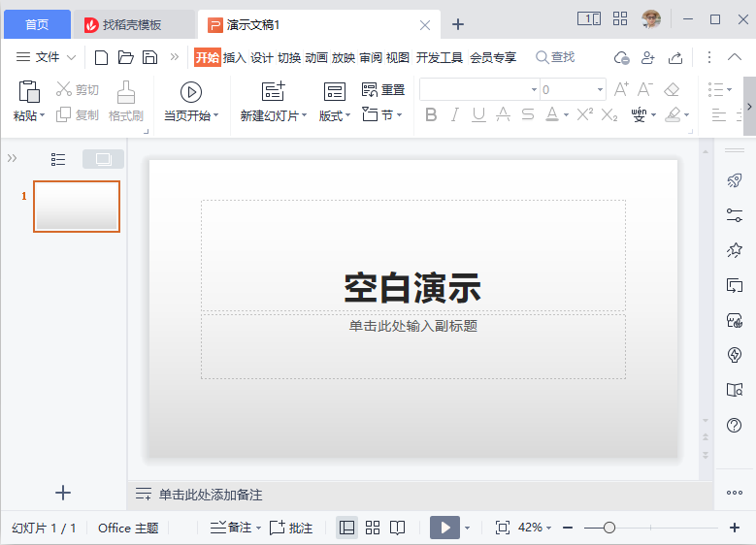
Task: Toggle Italic formatting
Action: pos(454,114)
